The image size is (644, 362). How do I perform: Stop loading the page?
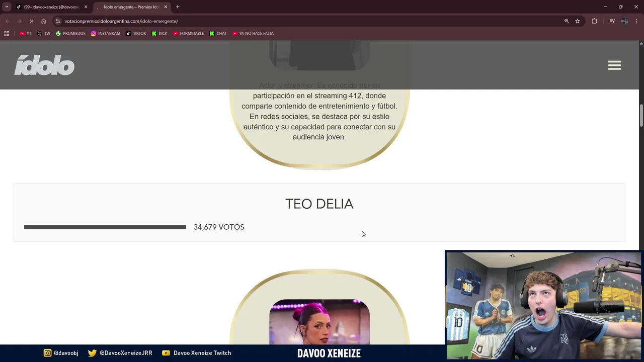pyautogui.click(x=31, y=21)
